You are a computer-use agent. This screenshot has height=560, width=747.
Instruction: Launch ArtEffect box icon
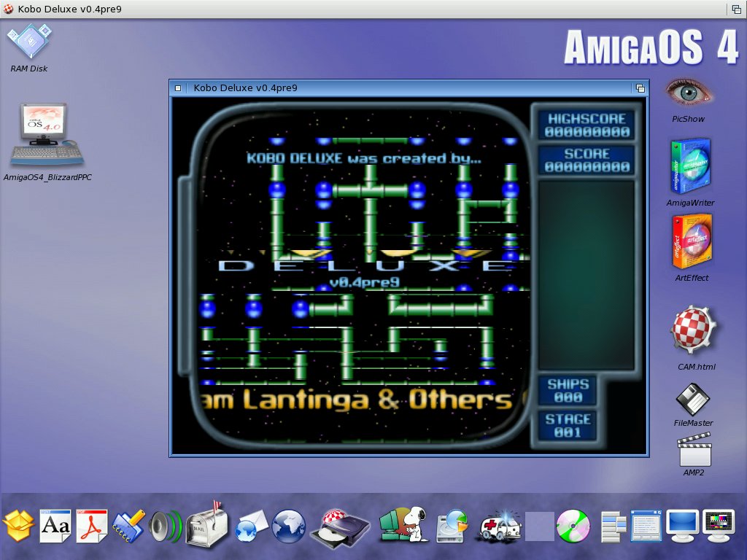692,242
